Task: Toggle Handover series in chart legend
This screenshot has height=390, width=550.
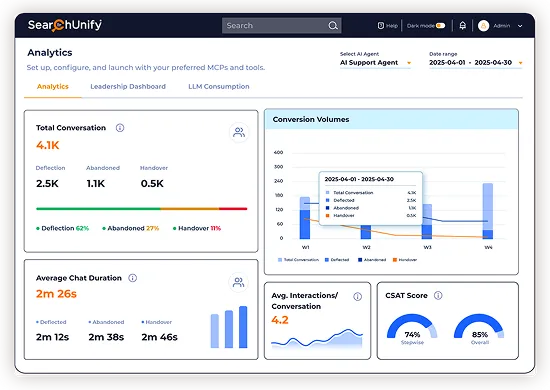Action: (x=405, y=260)
